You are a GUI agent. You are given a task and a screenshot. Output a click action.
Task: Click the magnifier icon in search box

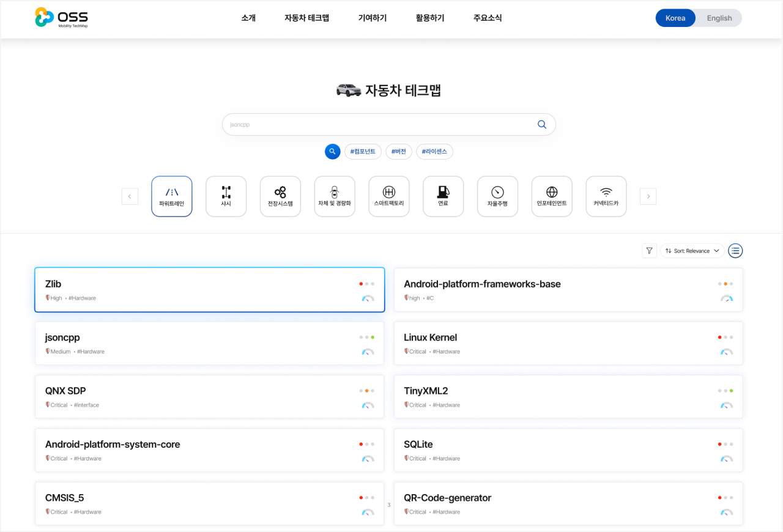pyautogui.click(x=541, y=124)
